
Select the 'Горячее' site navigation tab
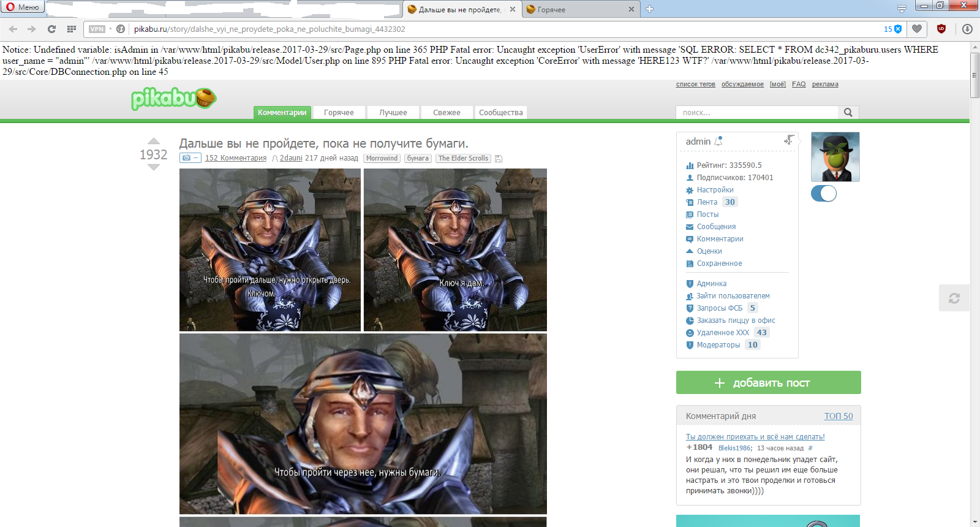point(339,112)
